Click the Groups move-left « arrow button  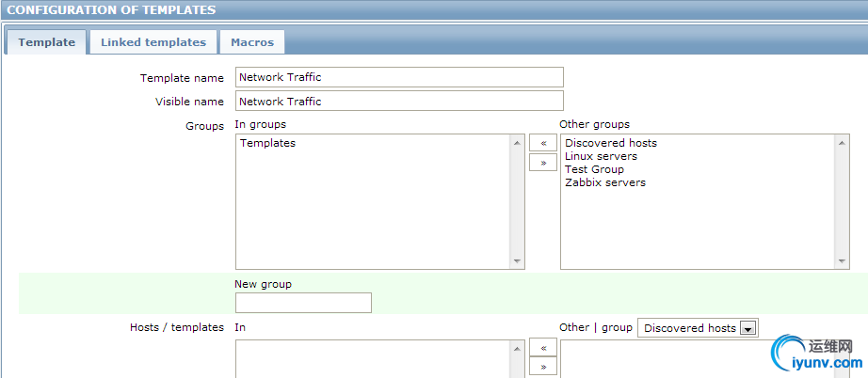click(542, 143)
